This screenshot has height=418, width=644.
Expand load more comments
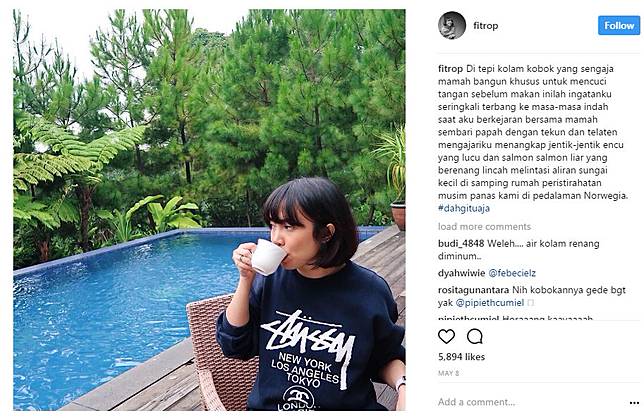coord(484,227)
